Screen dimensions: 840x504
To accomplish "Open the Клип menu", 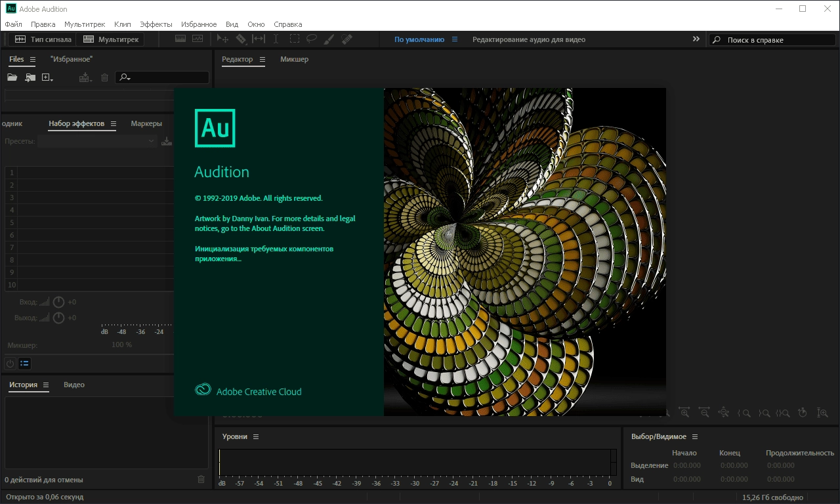I will click(x=123, y=24).
